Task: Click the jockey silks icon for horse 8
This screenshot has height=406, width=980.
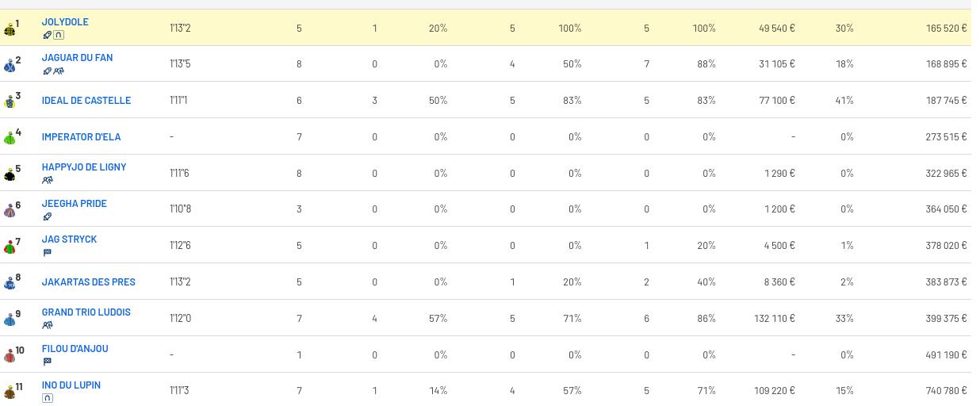Action: pos(10,283)
